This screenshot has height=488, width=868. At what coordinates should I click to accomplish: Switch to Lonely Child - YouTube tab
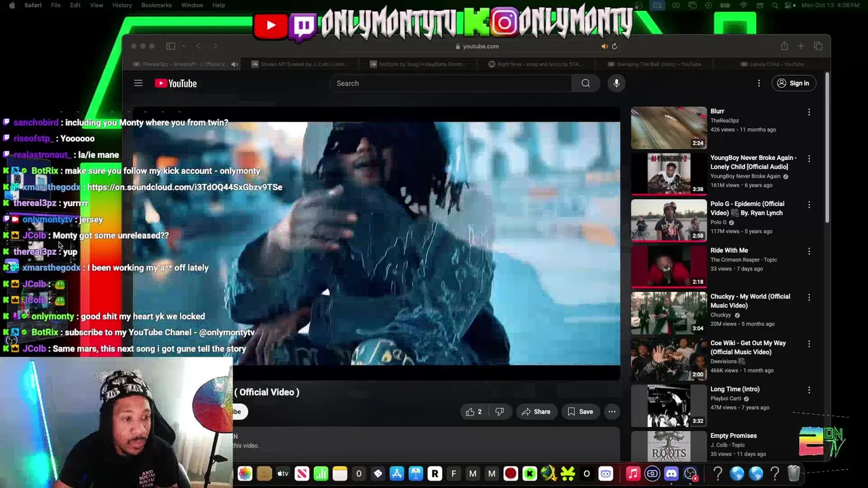coord(773,64)
